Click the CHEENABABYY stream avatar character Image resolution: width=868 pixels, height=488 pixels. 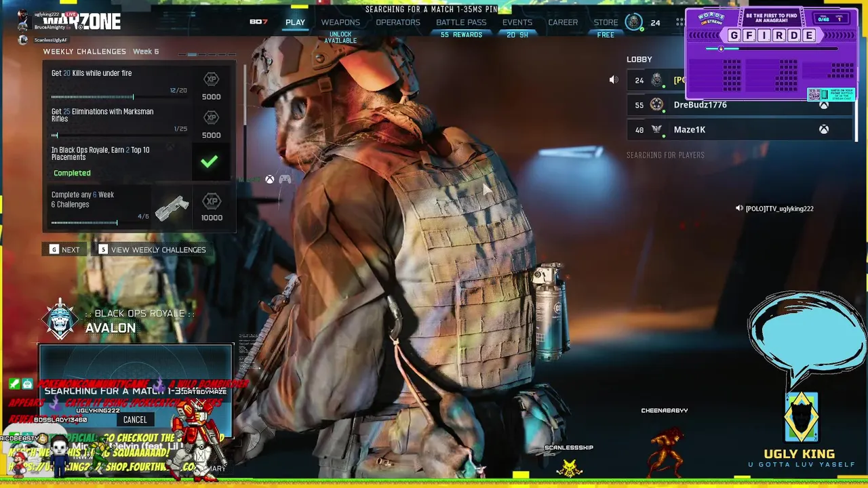[666, 451]
